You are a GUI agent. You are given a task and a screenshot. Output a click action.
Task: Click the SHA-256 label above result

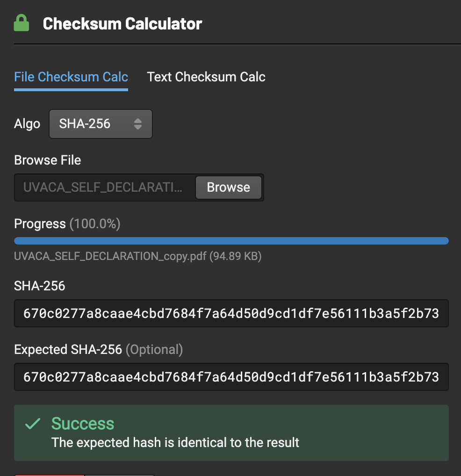coord(40,286)
